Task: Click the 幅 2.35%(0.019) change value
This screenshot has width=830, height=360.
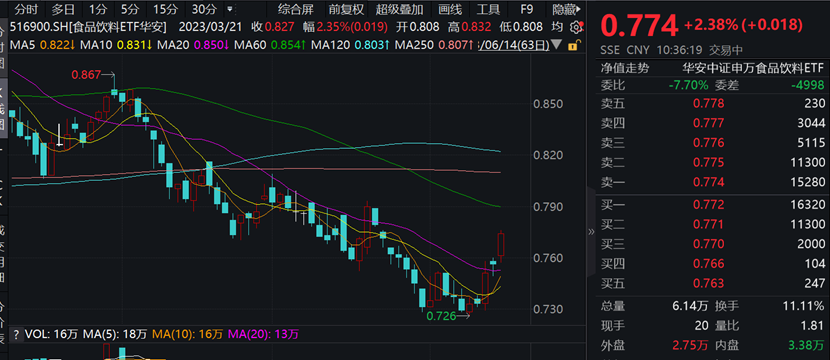Action: [345, 27]
